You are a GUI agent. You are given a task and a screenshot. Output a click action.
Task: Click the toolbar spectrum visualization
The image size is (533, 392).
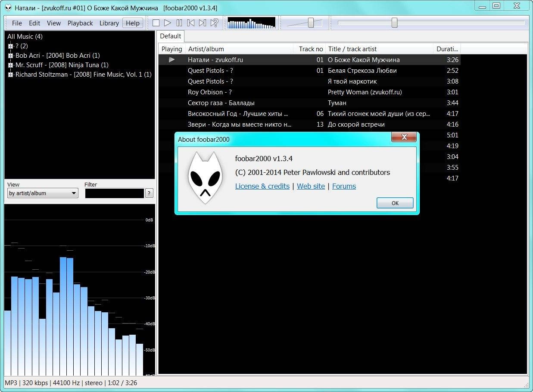pos(251,23)
